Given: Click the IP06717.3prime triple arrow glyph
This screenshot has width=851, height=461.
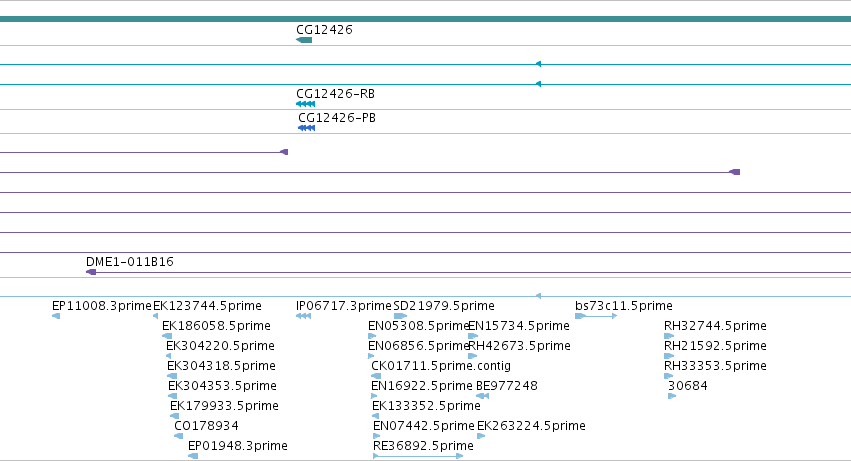Looking at the screenshot, I should click(x=303, y=316).
